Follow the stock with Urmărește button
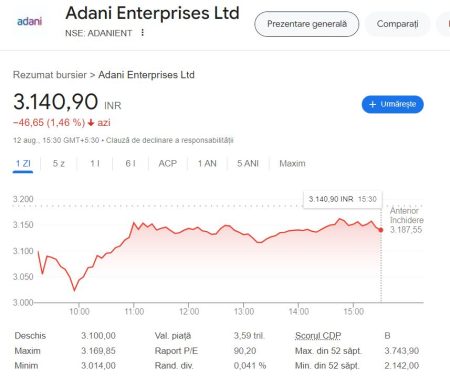The width and height of the screenshot is (450, 378). click(x=393, y=104)
